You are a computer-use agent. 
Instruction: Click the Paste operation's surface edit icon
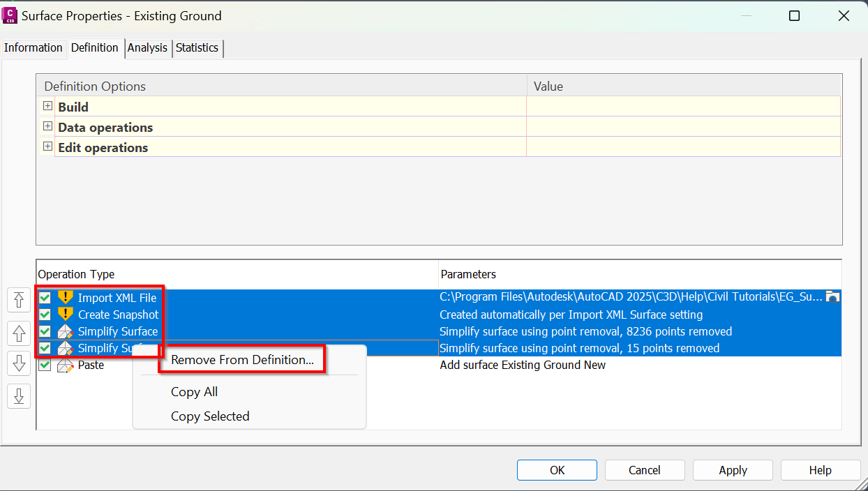coord(66,365)
